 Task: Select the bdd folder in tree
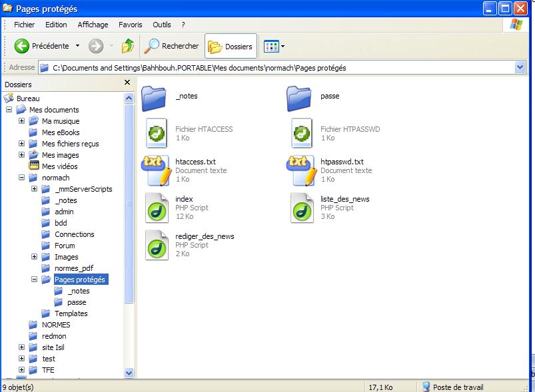pyautogui.click(x=61, y=223)
